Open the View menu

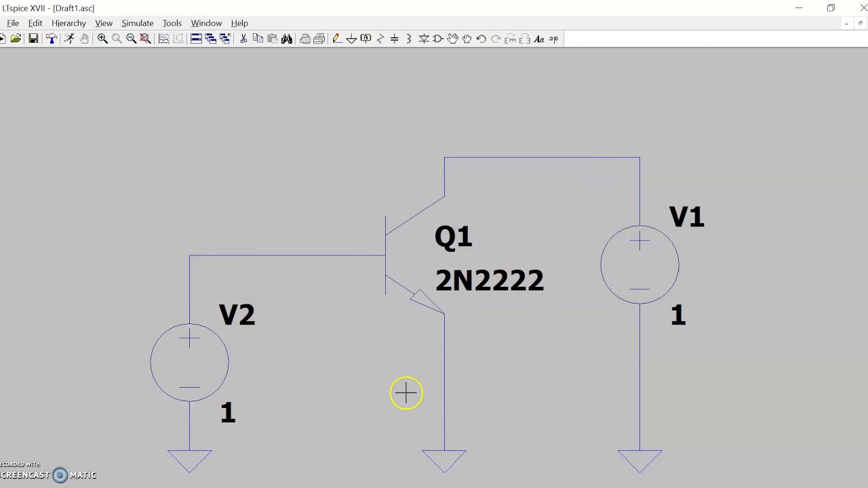click(104, 23)
